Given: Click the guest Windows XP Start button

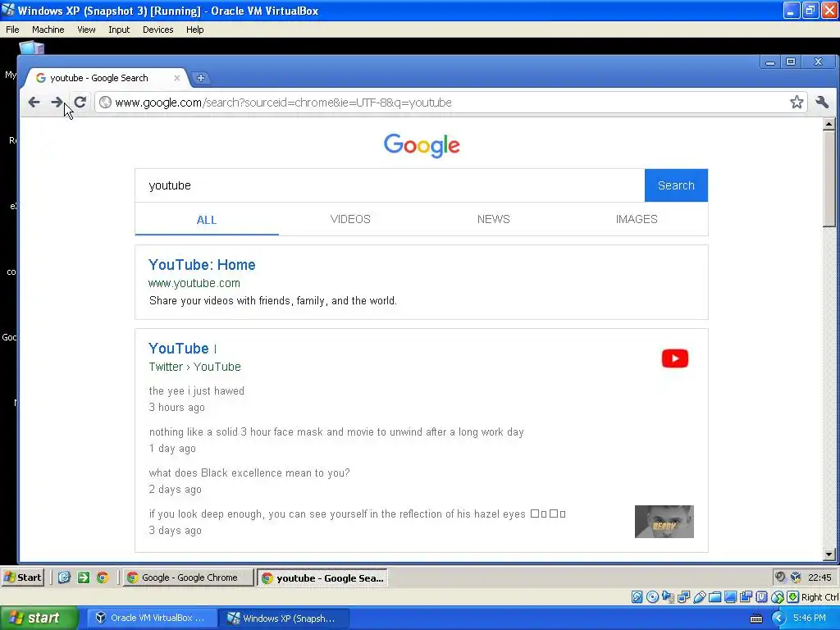Looking at the screenshot, I should (x=22, y=577).
